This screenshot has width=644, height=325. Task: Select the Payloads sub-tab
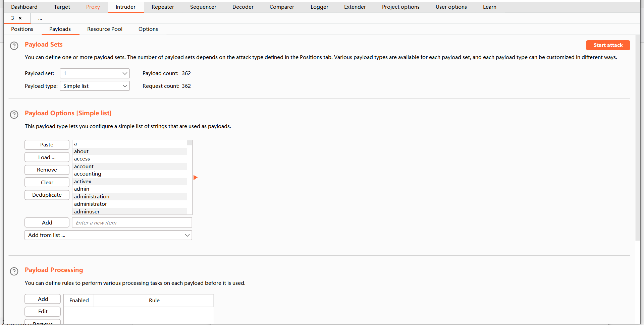tap(60, 29)
